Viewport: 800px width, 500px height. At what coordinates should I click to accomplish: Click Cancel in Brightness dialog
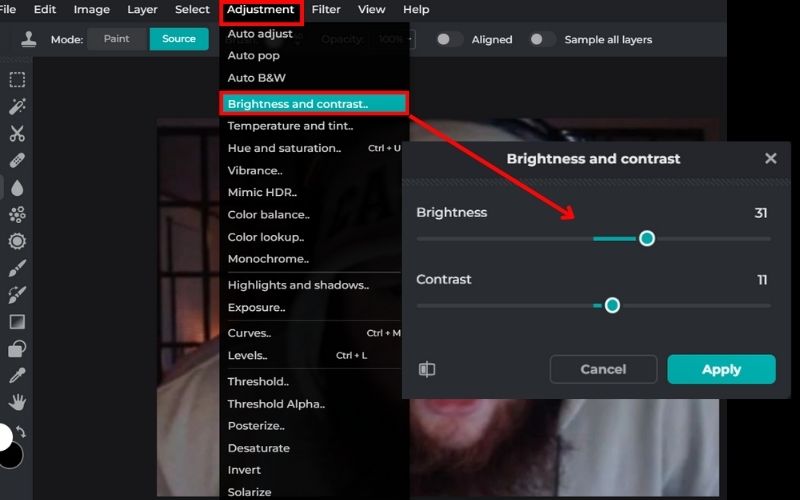pyautogui.click(x=603, y=369)
